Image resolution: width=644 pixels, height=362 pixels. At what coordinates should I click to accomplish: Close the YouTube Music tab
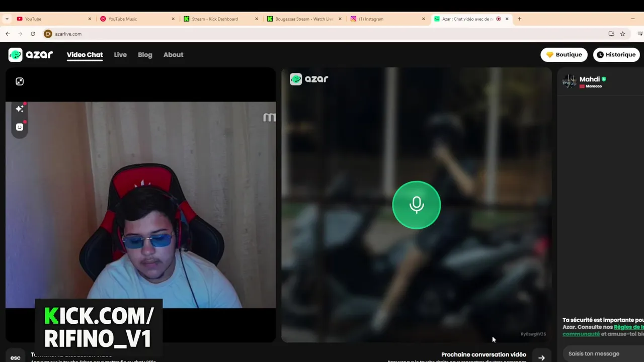[174, 19]
